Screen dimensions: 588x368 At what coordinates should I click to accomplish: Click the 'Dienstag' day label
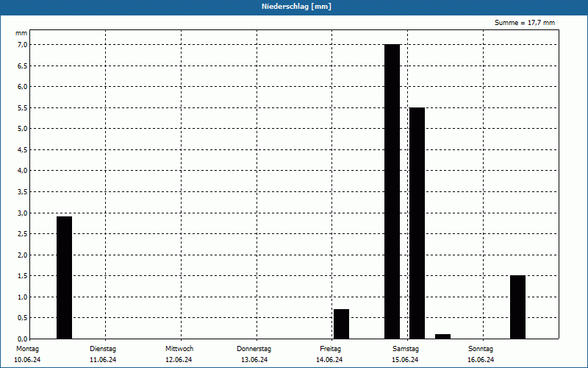(x=103, y=349)
